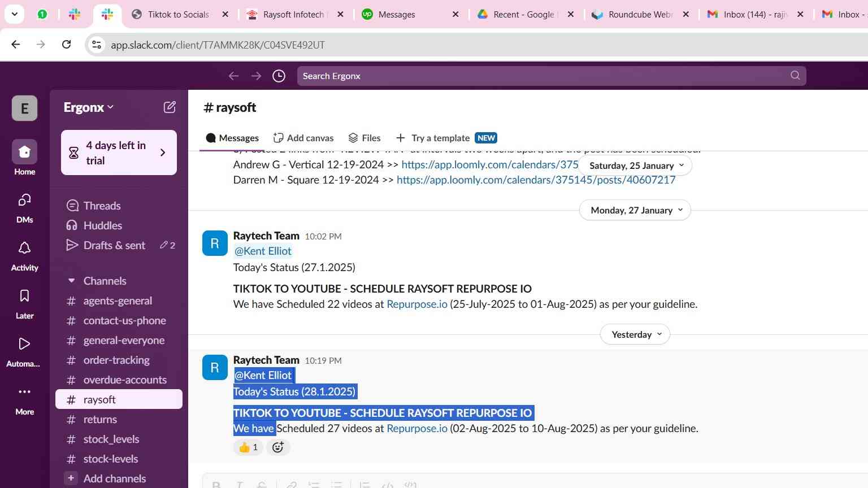Open the # raysoft channel header details

[x=229, y=107]
